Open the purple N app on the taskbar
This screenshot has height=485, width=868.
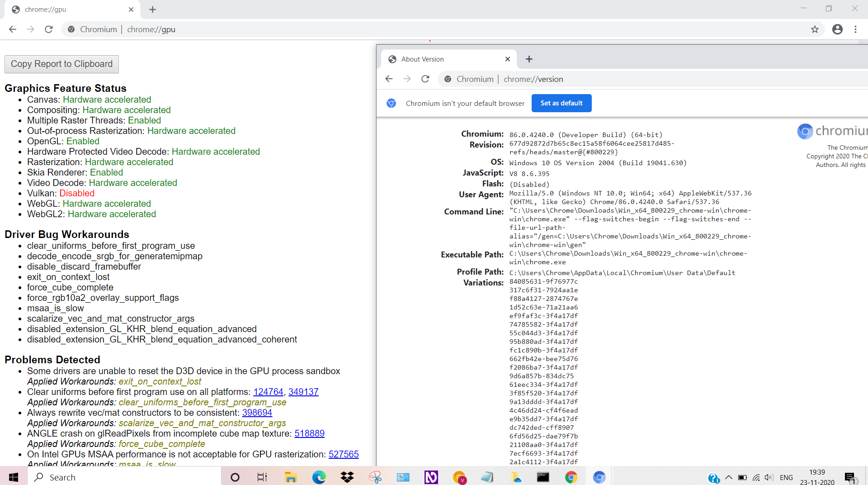[x=431, y=477]
